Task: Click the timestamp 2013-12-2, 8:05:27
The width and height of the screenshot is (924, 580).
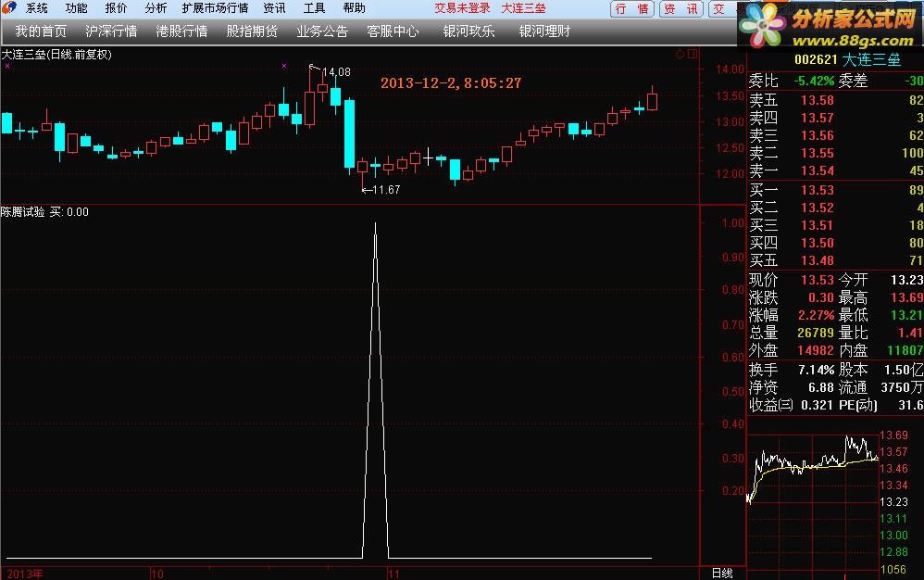Action: pyautogui.click(x=451, y=83)
